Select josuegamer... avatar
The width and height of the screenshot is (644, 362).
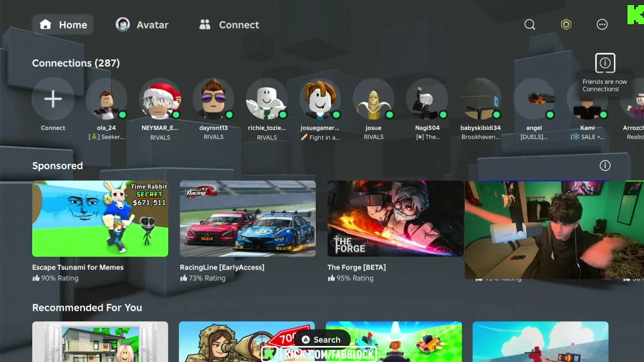[320, 99]
